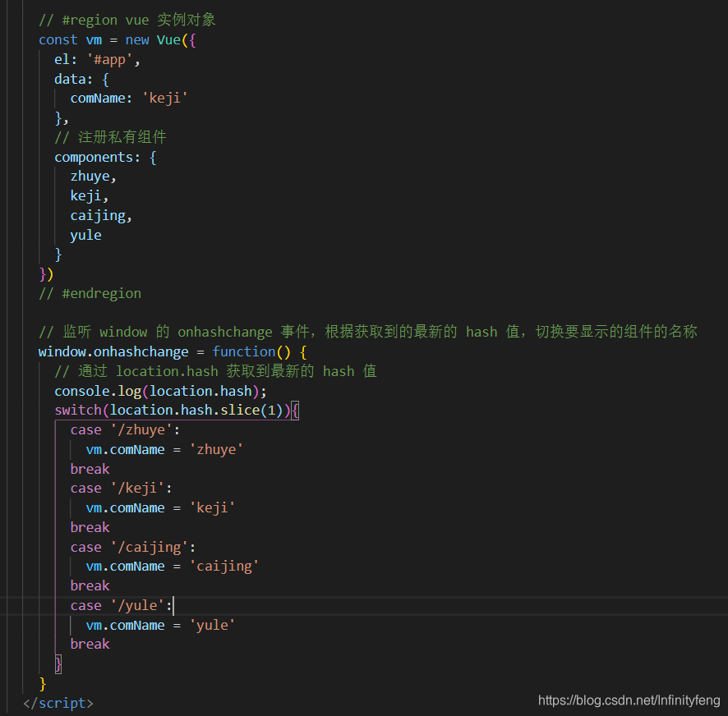This screenshot has height=716, width=728.
Task: Place cursor on the el: '#app', line
Action: click(97, 59)
